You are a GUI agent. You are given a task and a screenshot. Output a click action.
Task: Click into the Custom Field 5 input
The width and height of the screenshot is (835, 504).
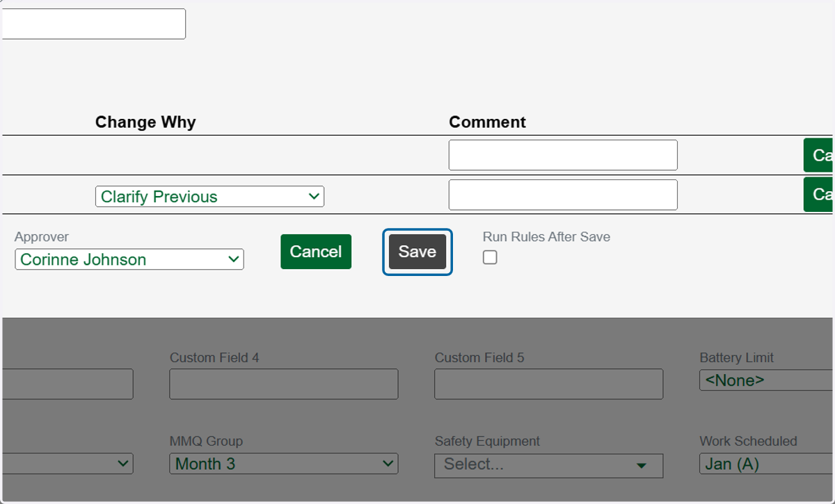coord(549,384)
